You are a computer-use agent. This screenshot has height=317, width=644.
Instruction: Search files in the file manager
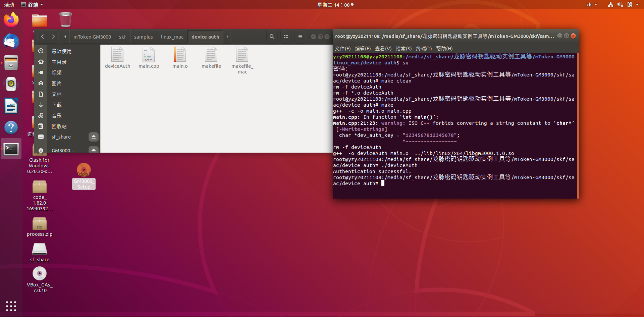(272, 37)
